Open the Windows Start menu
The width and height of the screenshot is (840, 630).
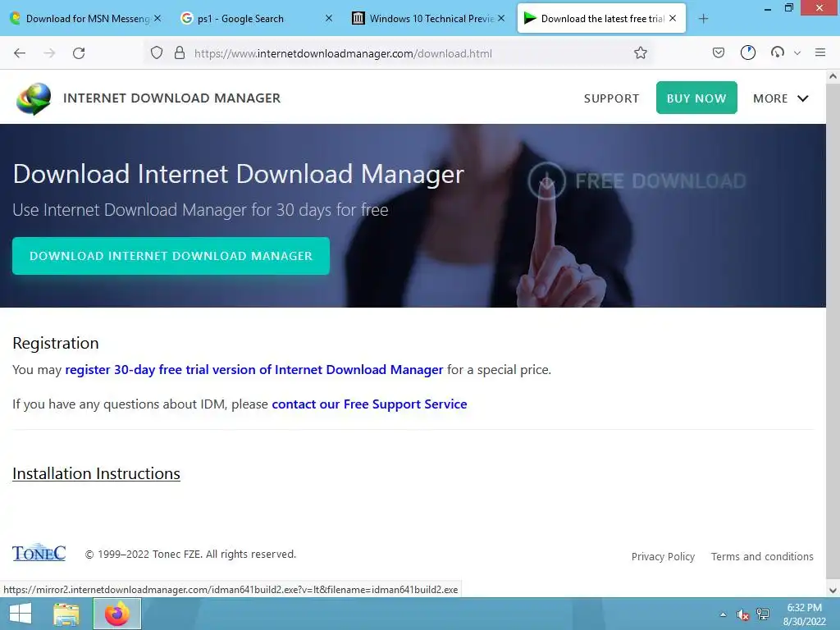[x=21, y=614]
